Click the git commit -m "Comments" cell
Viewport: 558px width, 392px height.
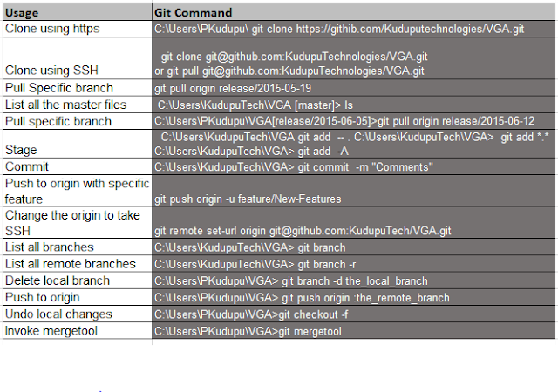coord(353,166)
